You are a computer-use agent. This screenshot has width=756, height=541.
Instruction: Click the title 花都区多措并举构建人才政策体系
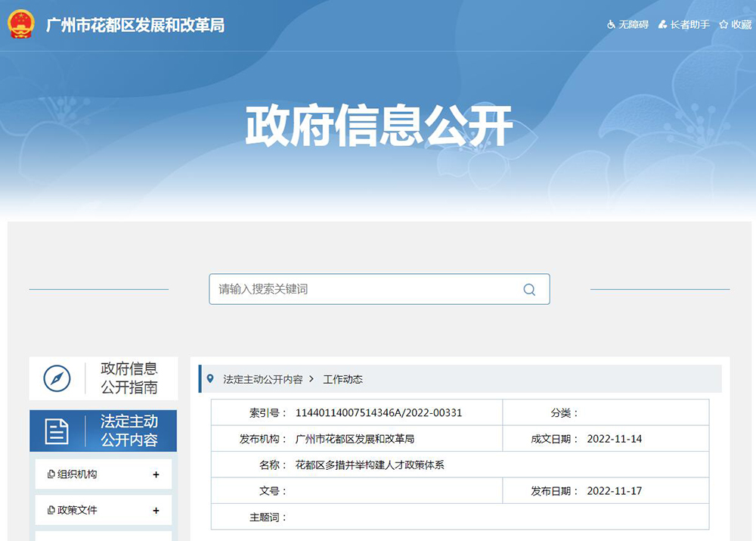[x=370, y=465]
